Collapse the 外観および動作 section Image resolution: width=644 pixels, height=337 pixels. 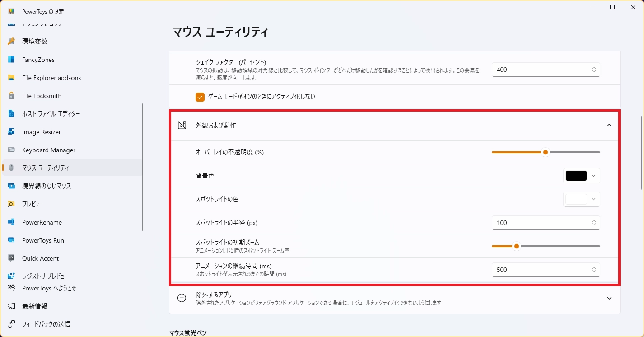pos(609,125)
